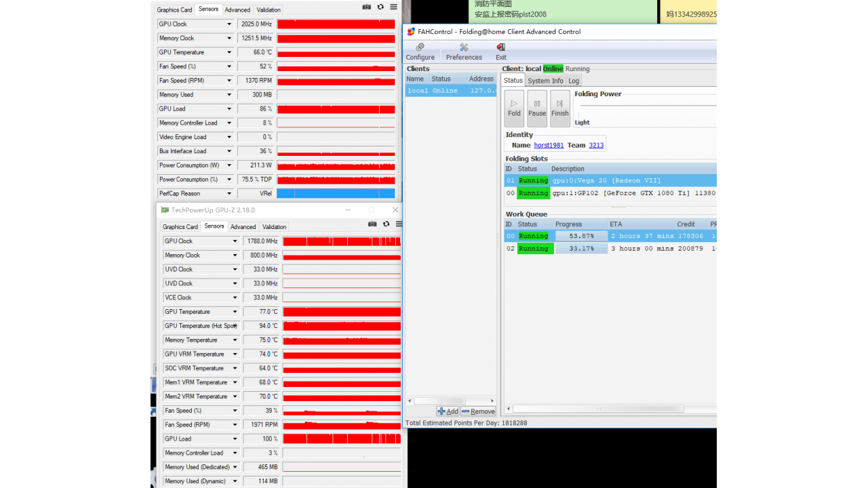Open the Log tab in FAHControl
The height and width of the screenshot is (488, 868).
click(574, 81)
